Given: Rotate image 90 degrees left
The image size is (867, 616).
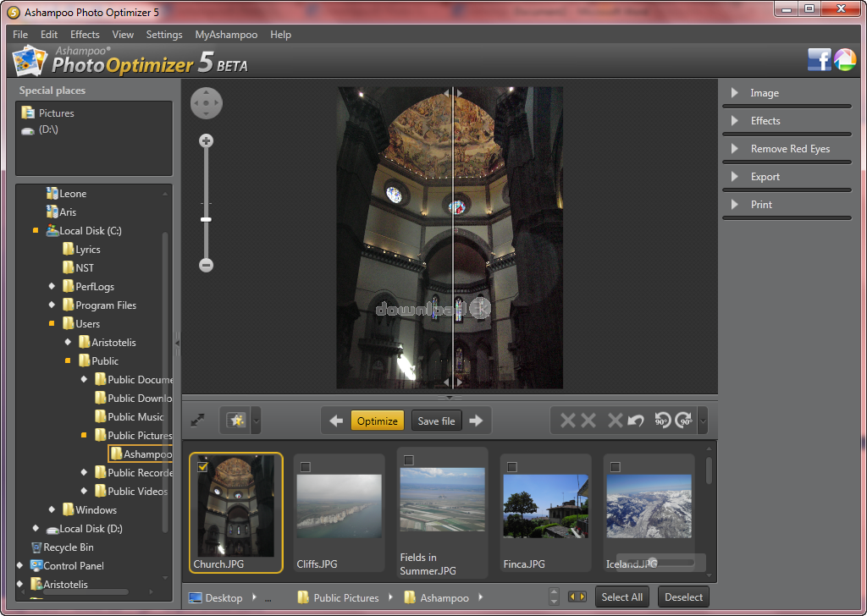Looking at the screenshot, I should [662, 421].
